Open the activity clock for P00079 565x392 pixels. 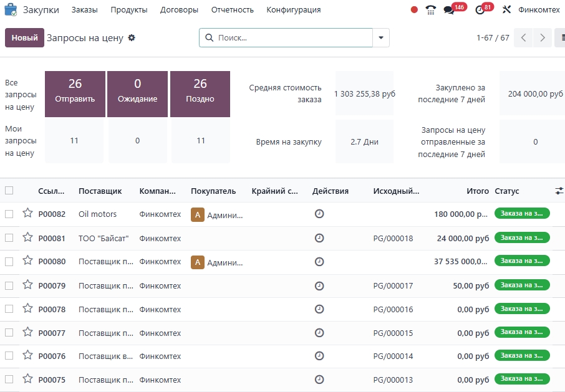(x=319, y=286)
